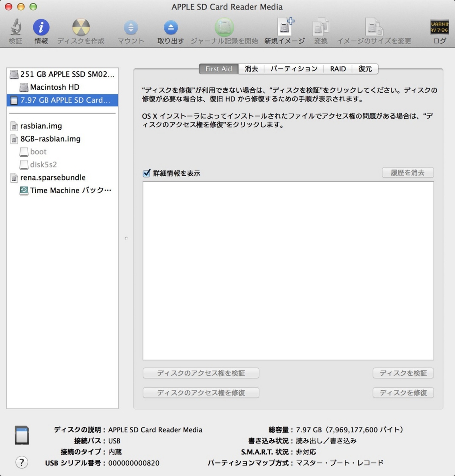Click the ディスクを修復 button
The image size is (455, 476).
403,393
